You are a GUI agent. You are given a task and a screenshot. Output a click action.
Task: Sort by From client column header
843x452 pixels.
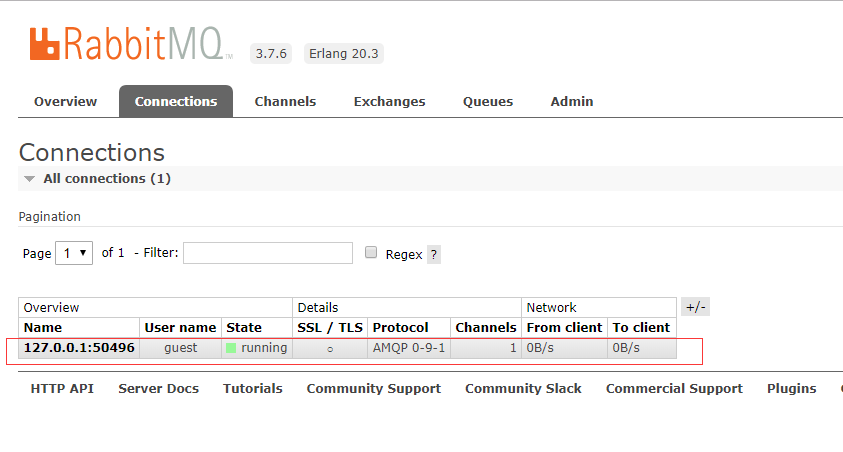coord(565,327)
